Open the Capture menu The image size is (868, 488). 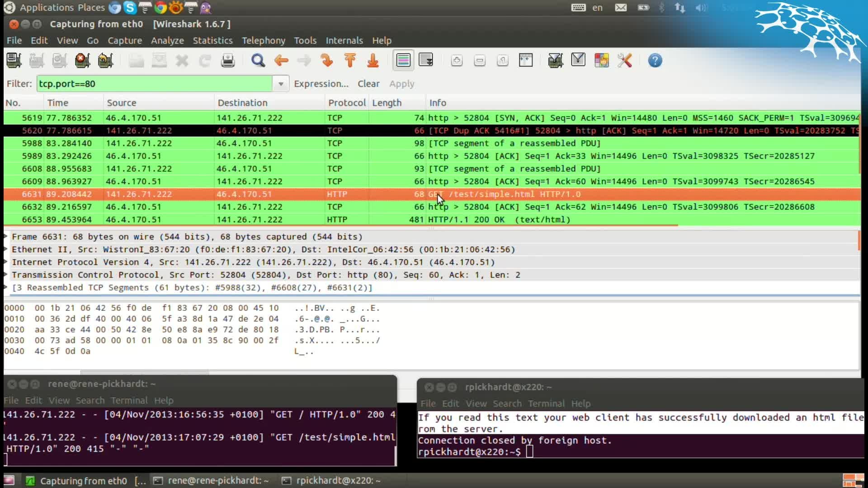pyautogui.click(x=125, y=40)
